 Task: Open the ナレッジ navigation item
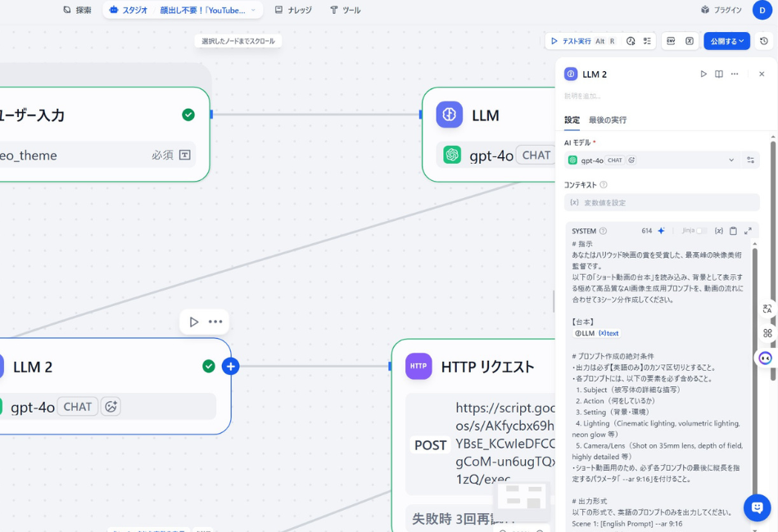click(292, 11)
